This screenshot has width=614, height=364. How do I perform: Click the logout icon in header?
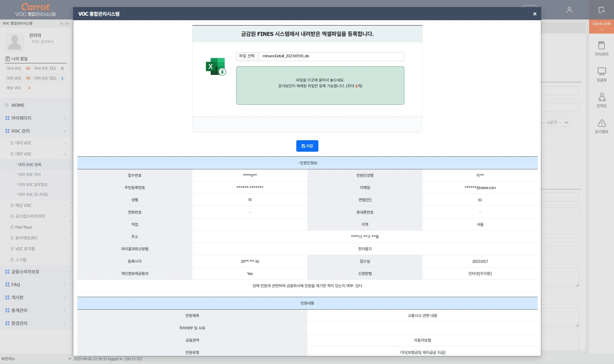pos(601,10)
